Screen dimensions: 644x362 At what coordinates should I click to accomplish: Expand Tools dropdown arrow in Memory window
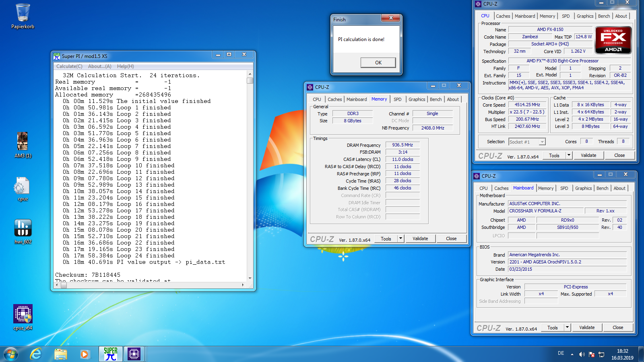coord(400,239)
